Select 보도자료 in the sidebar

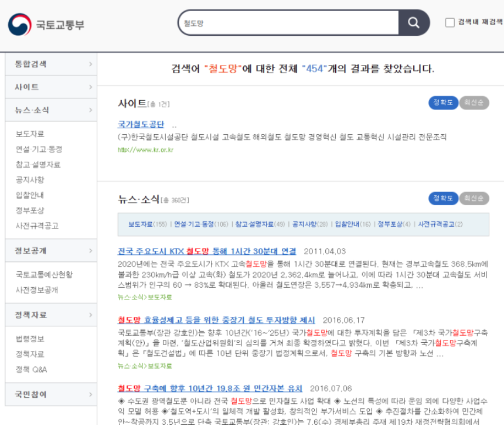click(30, 134)
